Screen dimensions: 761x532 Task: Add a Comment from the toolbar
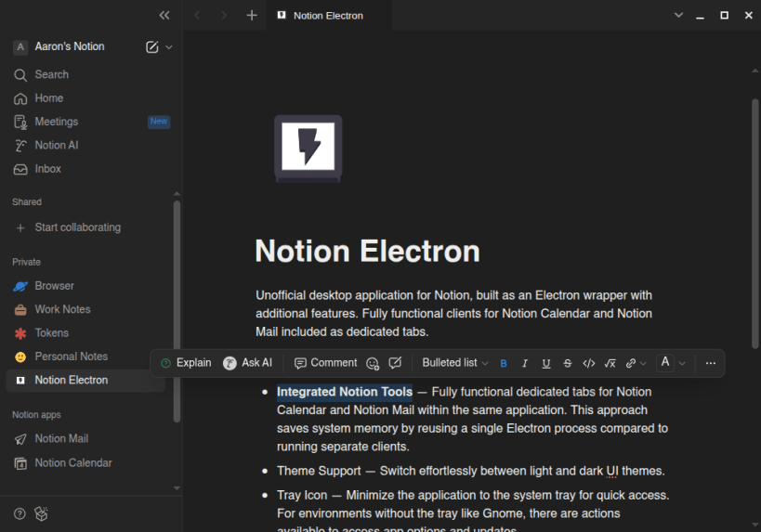coord(325,363)
